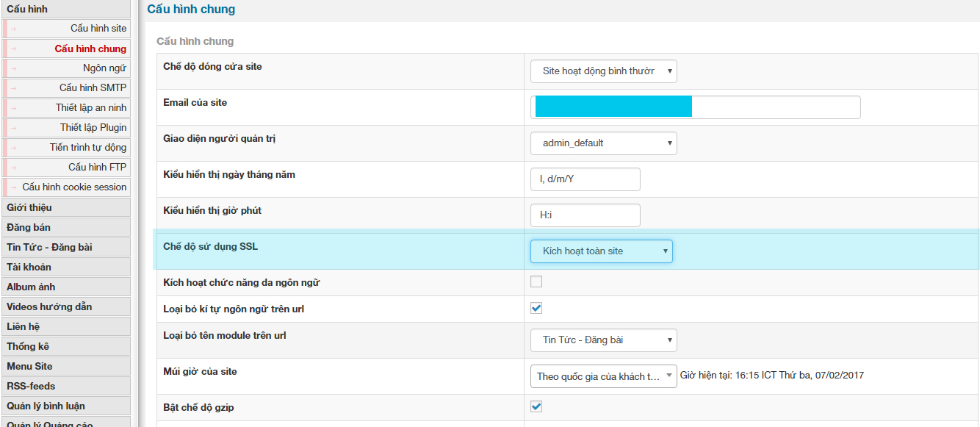Open Quản lý bình luận module
Screen dimensions: 980x427
[x=65, y=406]
